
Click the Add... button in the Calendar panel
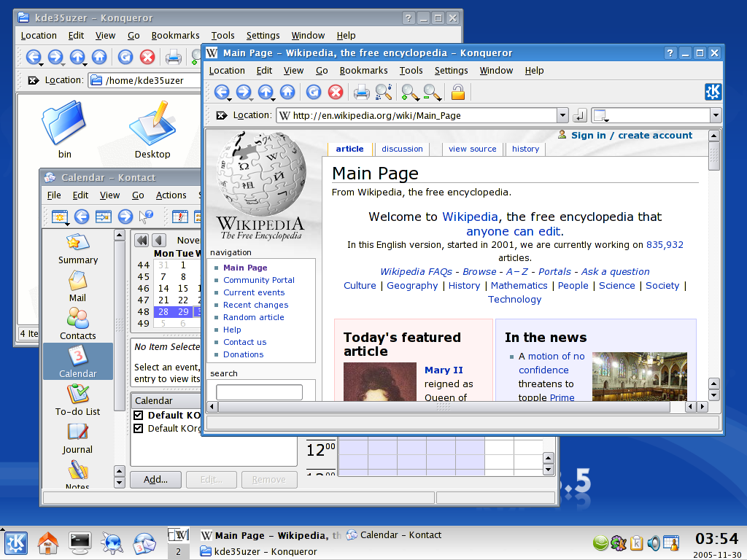click(155, 479)
